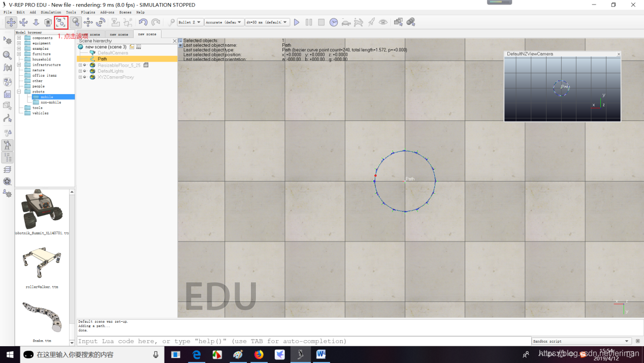Click the assemble/disassemble icon

click(115, 22)
